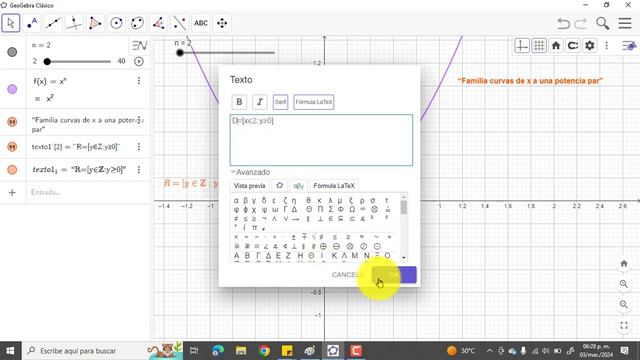Select the Angle measurement tool

coord(159,23)
